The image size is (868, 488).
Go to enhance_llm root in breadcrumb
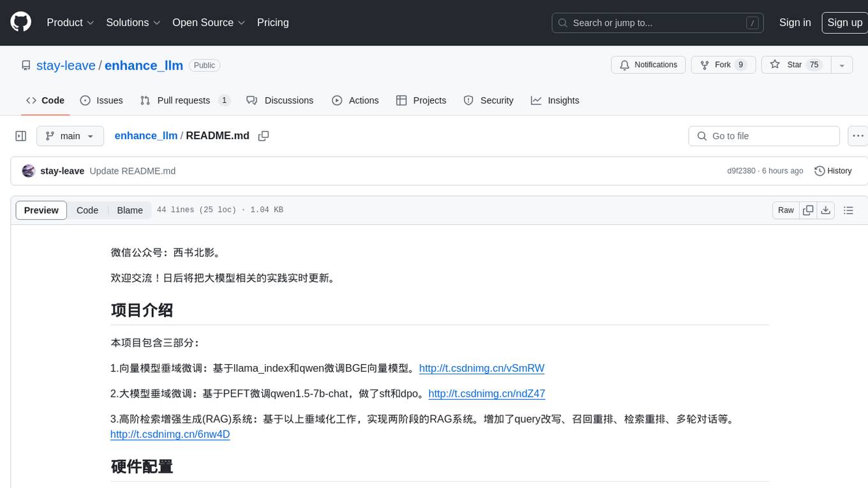[146, 135]
